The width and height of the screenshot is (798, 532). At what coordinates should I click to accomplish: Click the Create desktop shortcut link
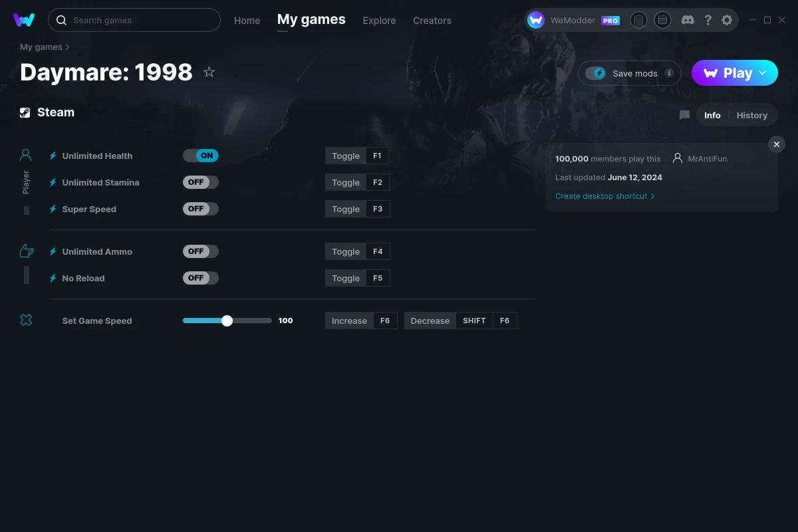600,196
